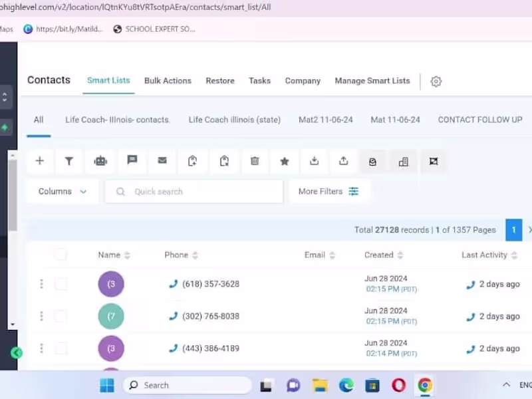The image size is (532, 399).
Task: Tick the checkbox for (618) 357-3628 row
Action: 61,284
